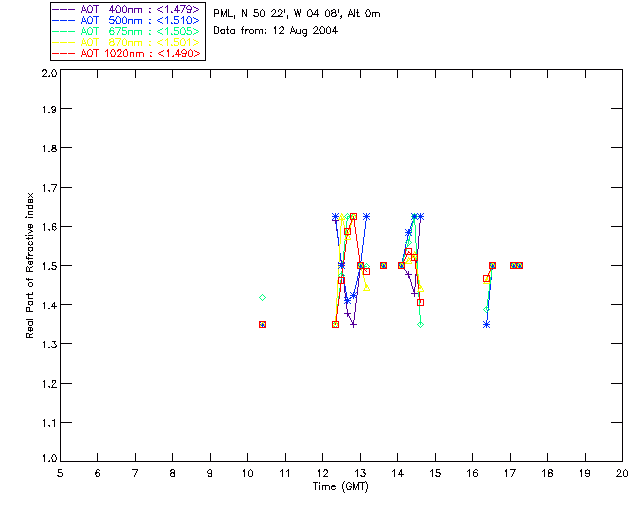The width and height of the screenshot is (640, 512).
Task: Click the y-axis tick label 1.5
Action: click(x=49, y=266)
